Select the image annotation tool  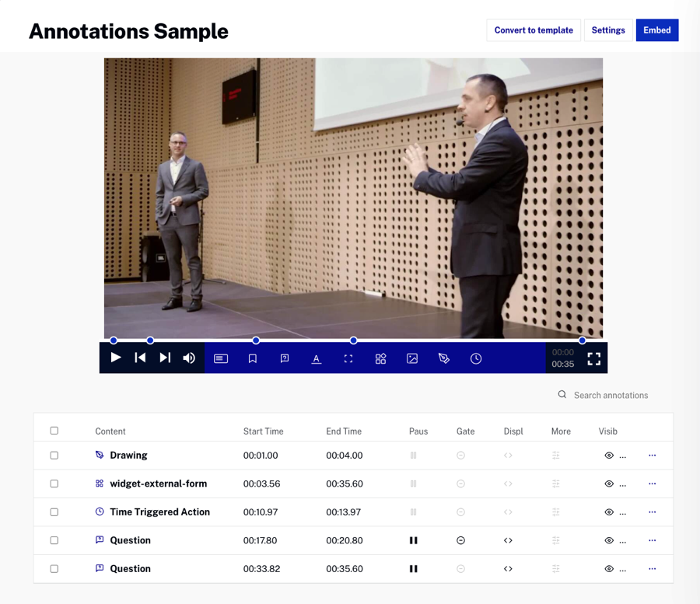[412, 358]
